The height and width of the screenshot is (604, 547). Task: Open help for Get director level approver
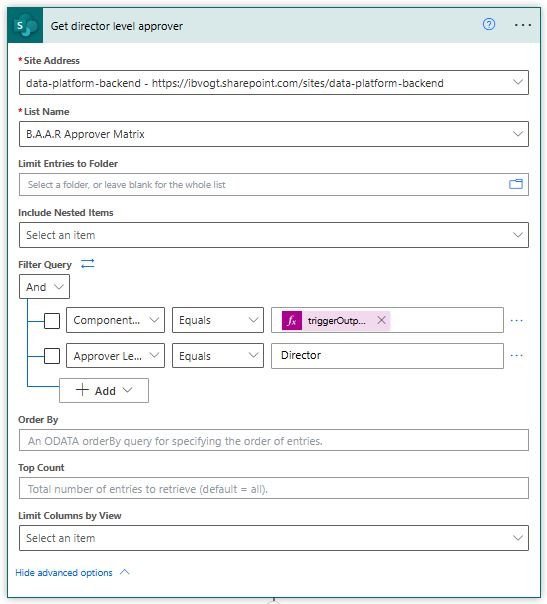click(x=489, y=25)
